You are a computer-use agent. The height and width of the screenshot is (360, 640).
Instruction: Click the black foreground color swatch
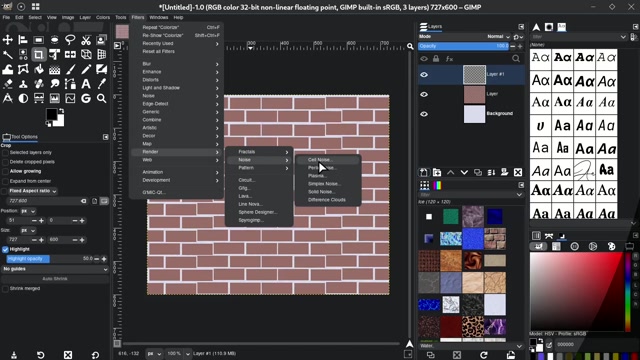coord(51,114)
